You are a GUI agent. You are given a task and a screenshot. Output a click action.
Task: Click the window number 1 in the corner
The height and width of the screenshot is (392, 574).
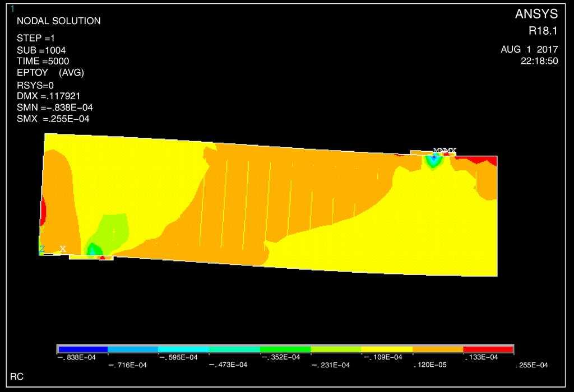pyautogui.click(x=12, y=9)
